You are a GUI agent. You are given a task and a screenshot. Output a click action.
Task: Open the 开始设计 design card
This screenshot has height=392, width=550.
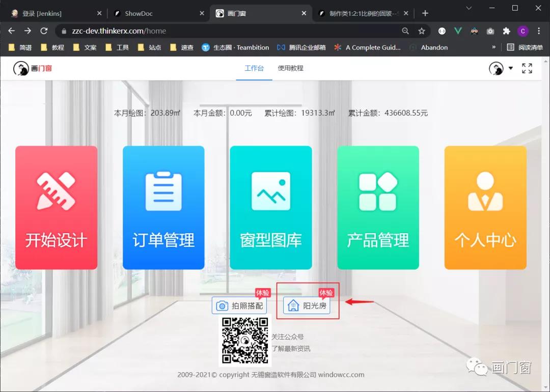[x=56, y=208]
